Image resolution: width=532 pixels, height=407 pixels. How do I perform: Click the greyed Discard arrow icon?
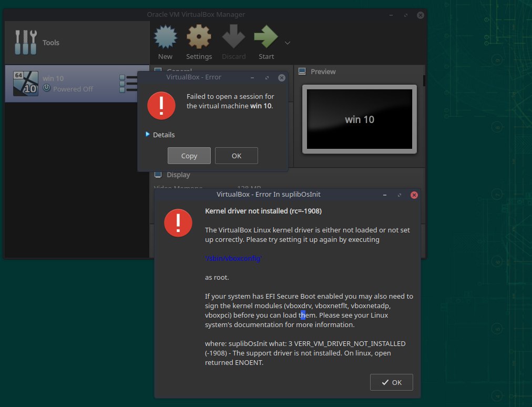point(233,37)
